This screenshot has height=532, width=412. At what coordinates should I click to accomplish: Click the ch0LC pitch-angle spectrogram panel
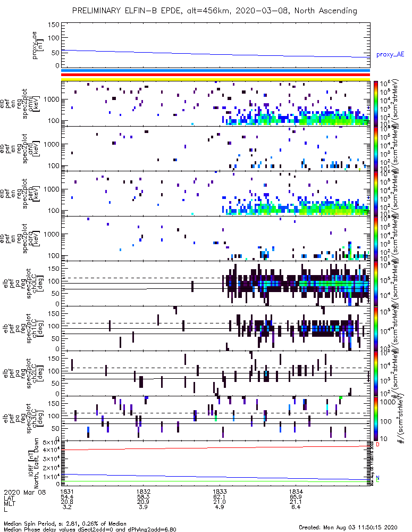216,284
